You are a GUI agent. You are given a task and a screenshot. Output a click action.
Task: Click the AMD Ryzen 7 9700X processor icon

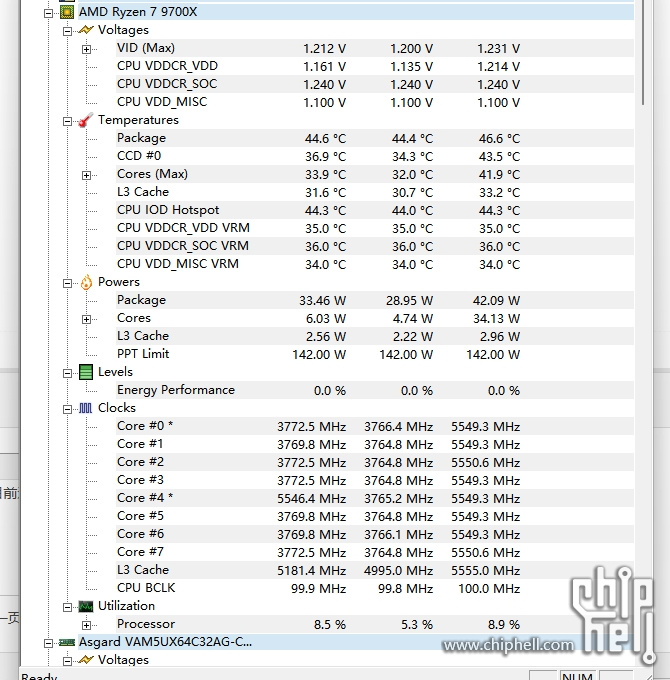pyautogui.click(x=67, y=12)
